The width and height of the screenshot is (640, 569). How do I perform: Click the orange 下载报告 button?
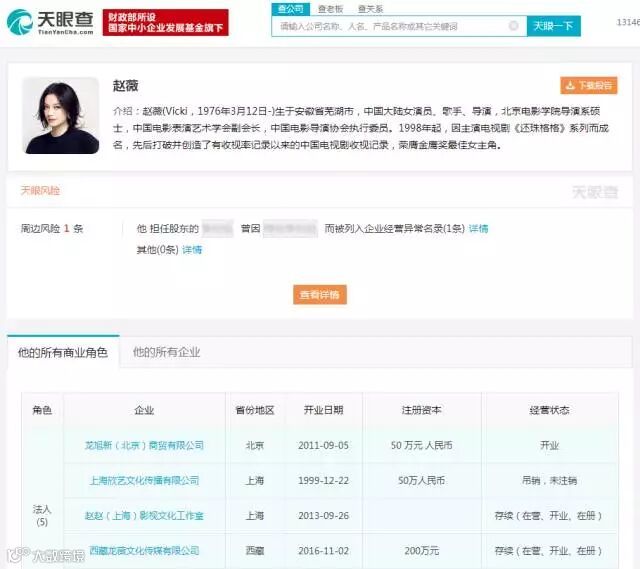coord(589,85)
